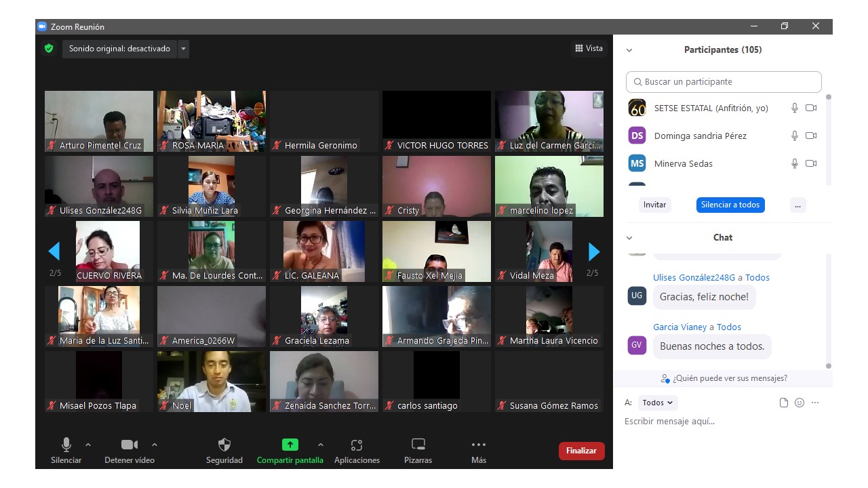Collapse the Participantes panel chevron

pyautogui.click(x=629, y=50)
